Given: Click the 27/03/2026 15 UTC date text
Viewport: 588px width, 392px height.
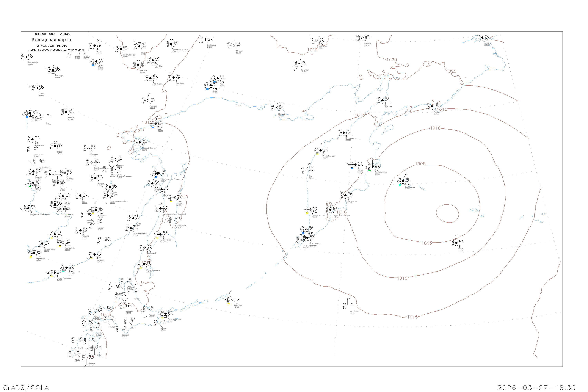Looking at the screenshot, I should pyautogui.click(x=52, y=46).
